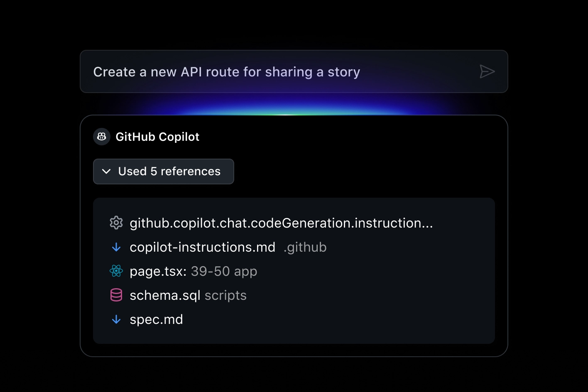Collapse the Used 5 references panel
Screen dimensions: 588x392
tap(163, 171)
